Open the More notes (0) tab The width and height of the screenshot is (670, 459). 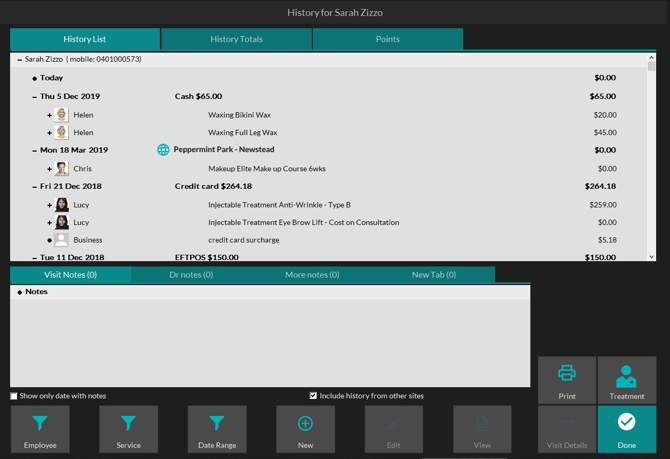coord(312,275)
